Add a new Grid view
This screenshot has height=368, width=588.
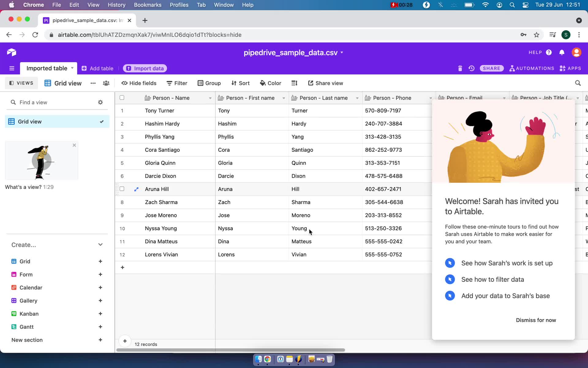[100, 261]
